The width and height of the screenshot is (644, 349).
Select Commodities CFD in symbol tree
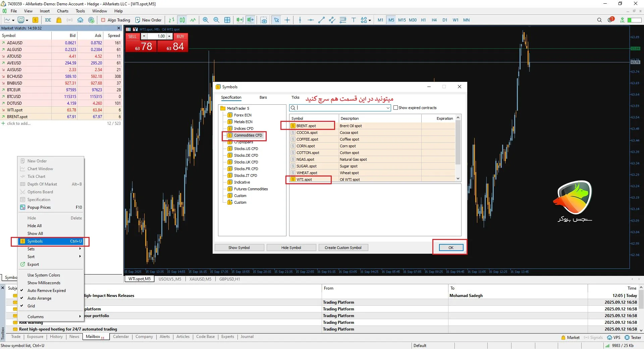(248, 135)
